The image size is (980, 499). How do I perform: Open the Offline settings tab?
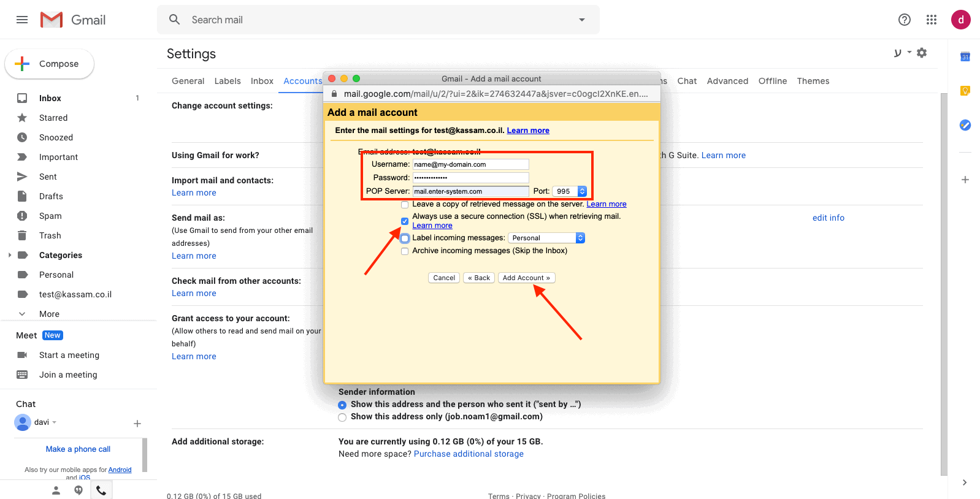[x=773, y=81]
